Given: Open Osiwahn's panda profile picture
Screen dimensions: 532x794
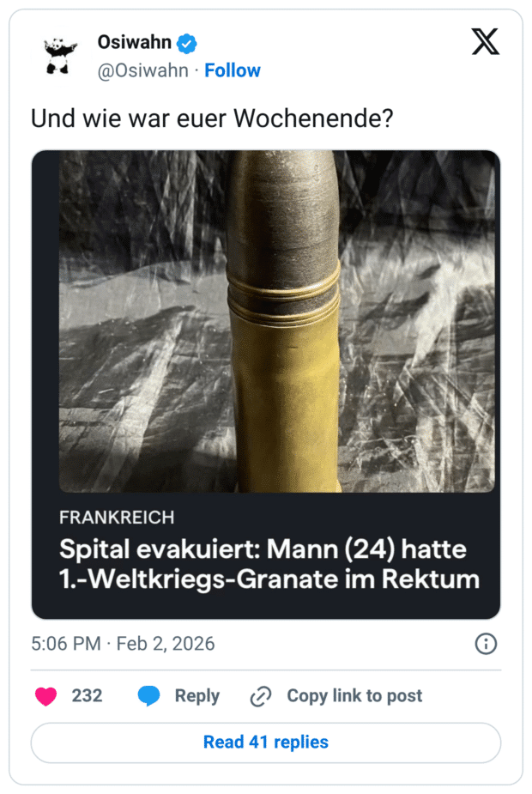Looking at the screenshot, I should 60,55.
